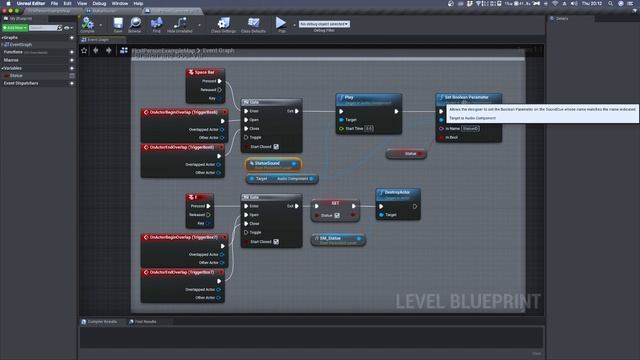Screen dimensions: 640x360
Task: Open the Edit menu
Action: tap(67, 3)
